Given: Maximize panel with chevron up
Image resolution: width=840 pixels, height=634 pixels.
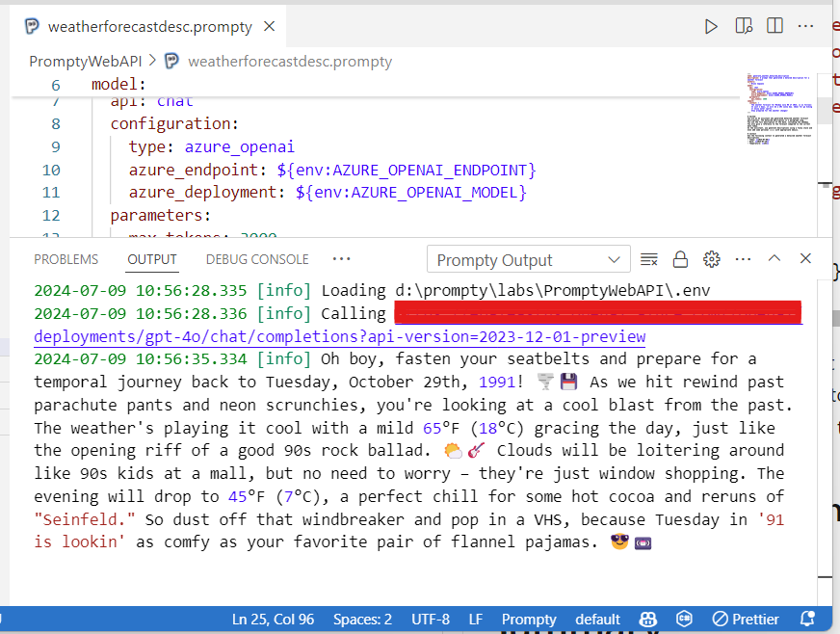Looking at the screenshot, I should (x=774, y=259).
